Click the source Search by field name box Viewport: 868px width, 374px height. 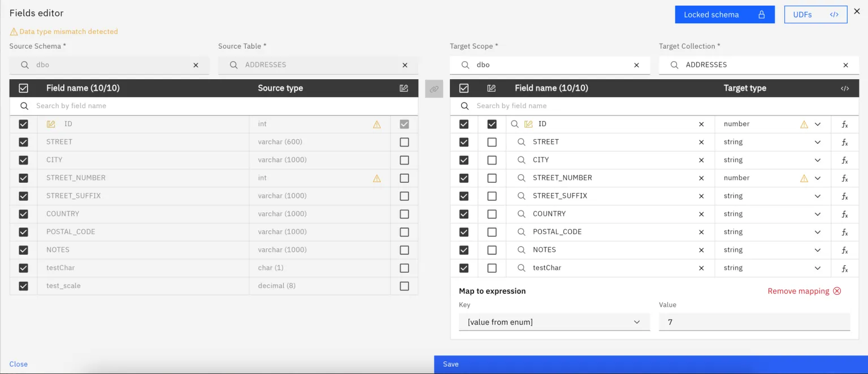click(x=214, y=106)
